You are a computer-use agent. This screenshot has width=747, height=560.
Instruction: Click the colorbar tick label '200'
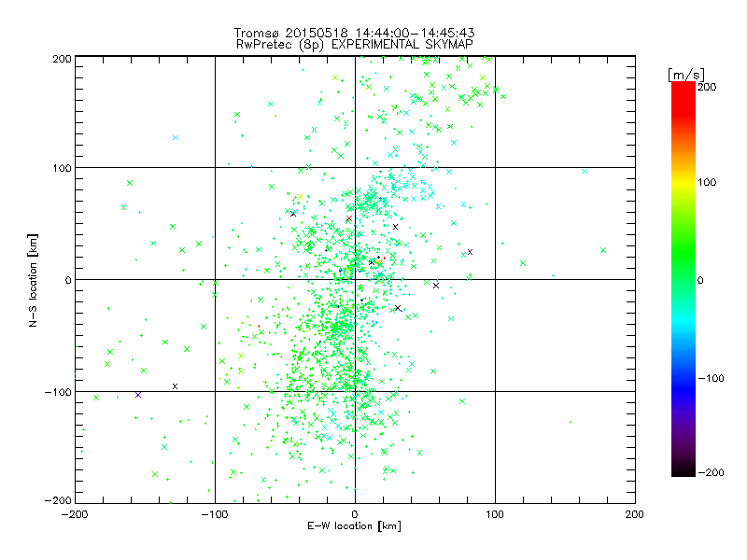[x=707, y=87]
